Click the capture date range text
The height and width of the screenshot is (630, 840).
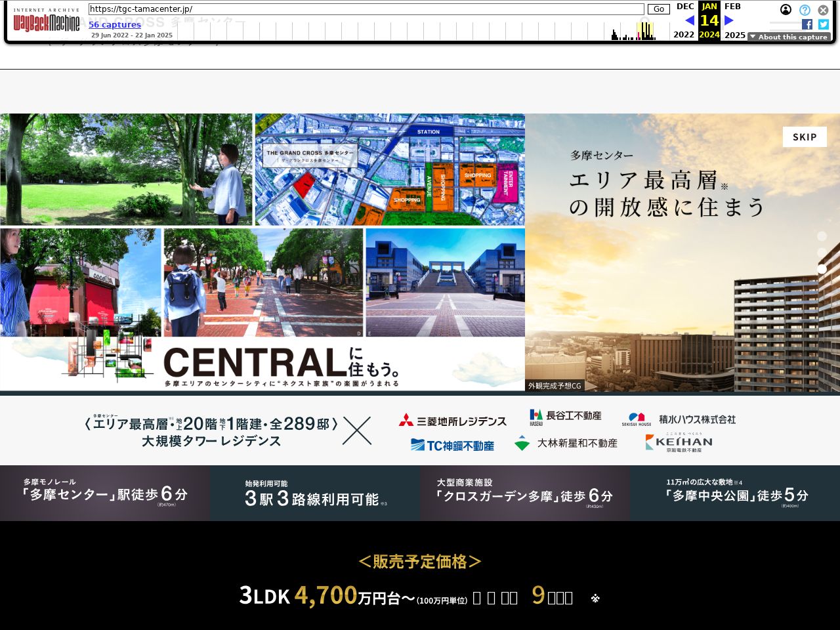132,36
